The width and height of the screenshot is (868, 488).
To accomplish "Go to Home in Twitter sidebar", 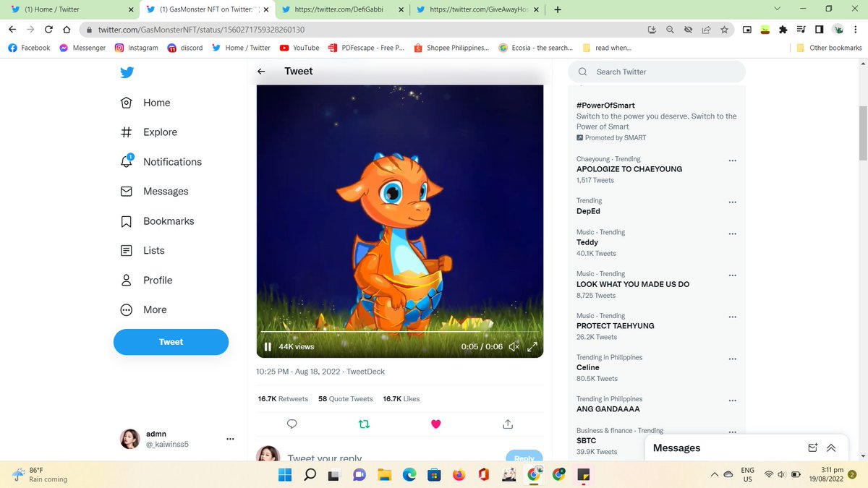I will (x=145, y=103).
